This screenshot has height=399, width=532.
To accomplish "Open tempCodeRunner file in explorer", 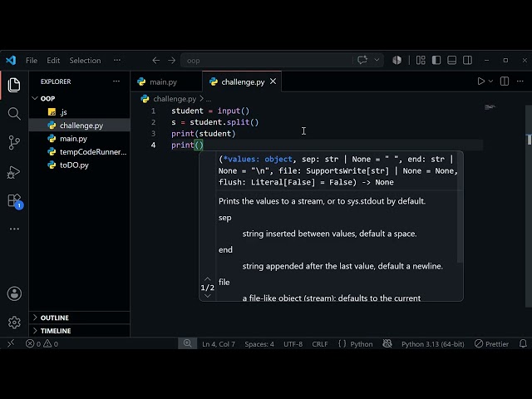I will coord(80,151).
